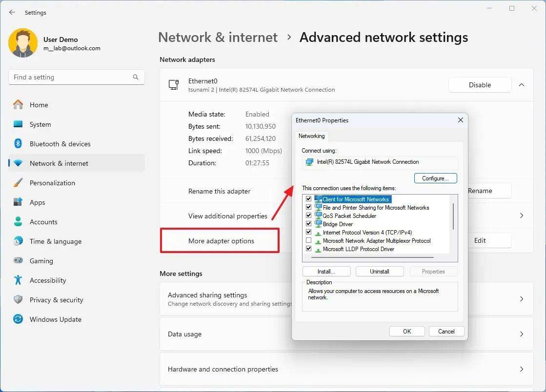
Task: Click the Accessibility person icon
Action: [x=18, y=280]
